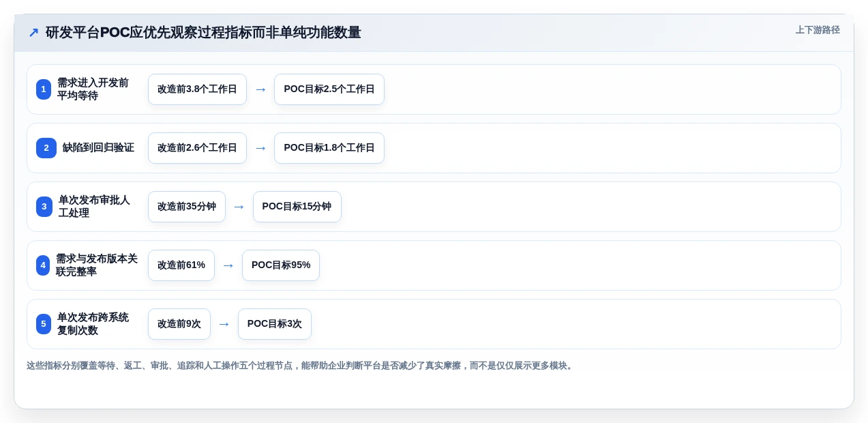Select number badge 5
The width and height of the screenshot is (868, 423).
pyautogui.click(x=44, y=324)
